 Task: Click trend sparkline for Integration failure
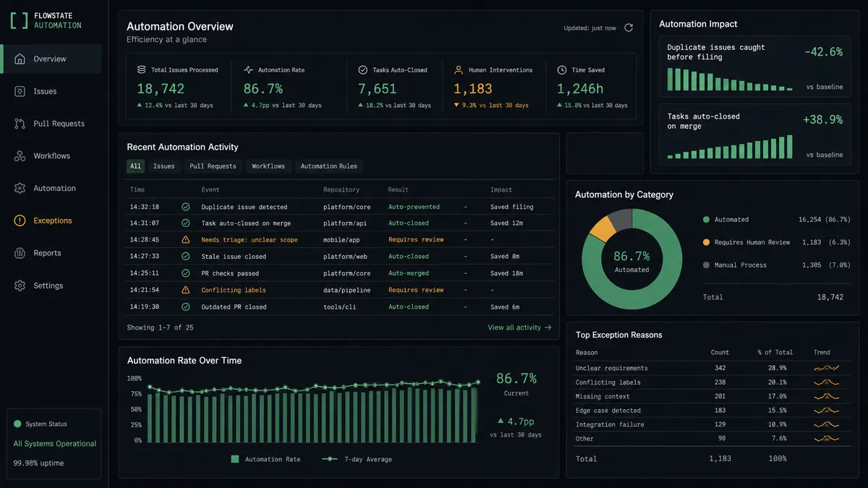pyautogui.click(x=827, y=424)
